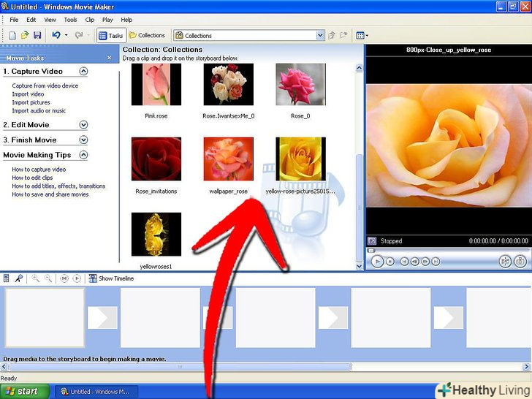Open the Play menu

point(107,20)
